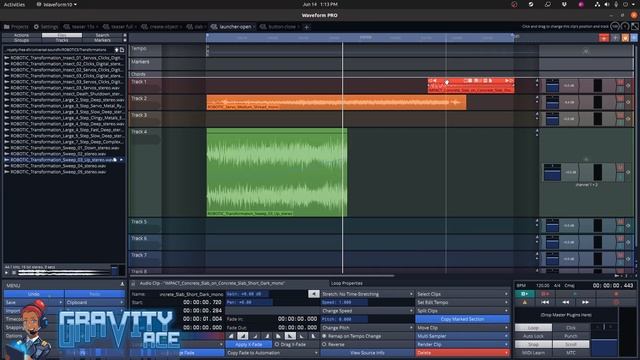
Task: Toggle the MIDI Learn button
Action: (533, 353)
